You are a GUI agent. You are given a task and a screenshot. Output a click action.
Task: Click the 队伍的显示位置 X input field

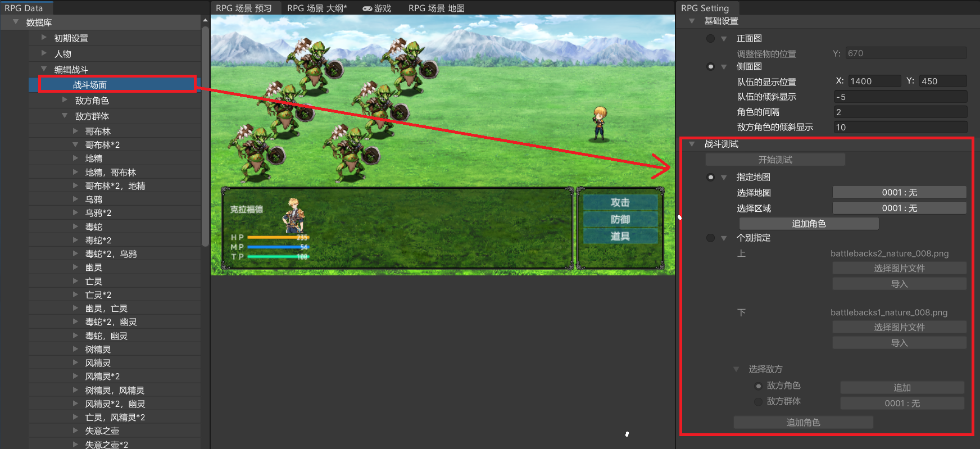click(874, 81)
